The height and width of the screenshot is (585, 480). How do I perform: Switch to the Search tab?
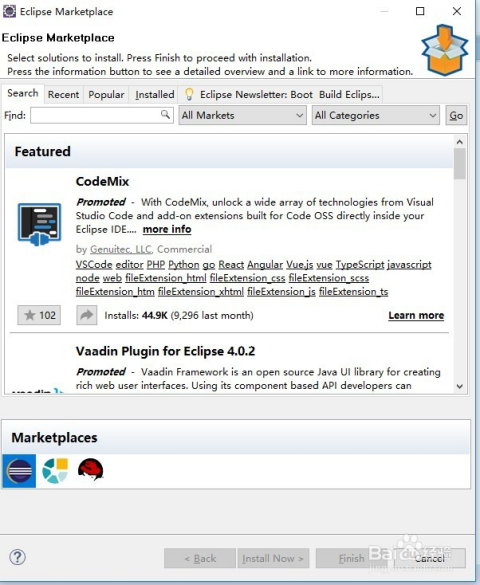click(23, 93)
